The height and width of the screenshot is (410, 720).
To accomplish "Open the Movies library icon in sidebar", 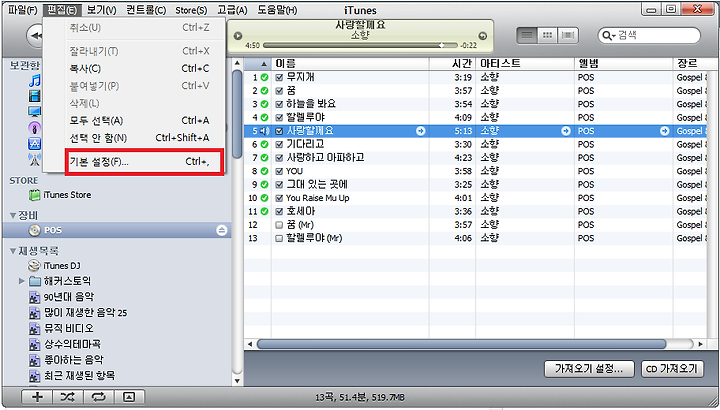I will point(34,96).
